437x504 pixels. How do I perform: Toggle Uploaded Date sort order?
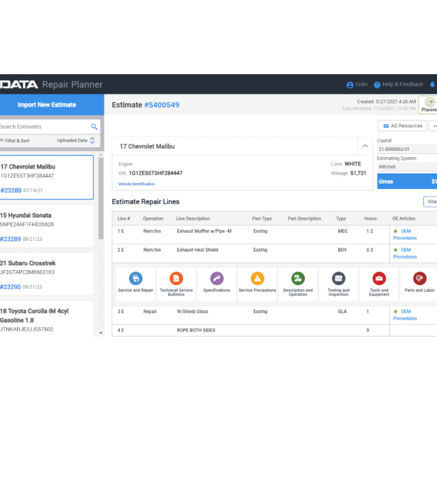point(75,140)
